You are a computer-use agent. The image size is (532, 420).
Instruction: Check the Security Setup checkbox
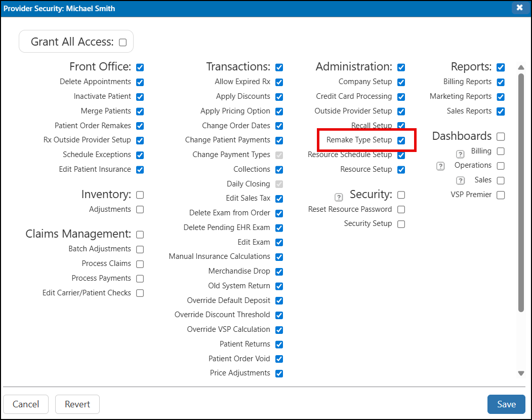pos(401,224)
